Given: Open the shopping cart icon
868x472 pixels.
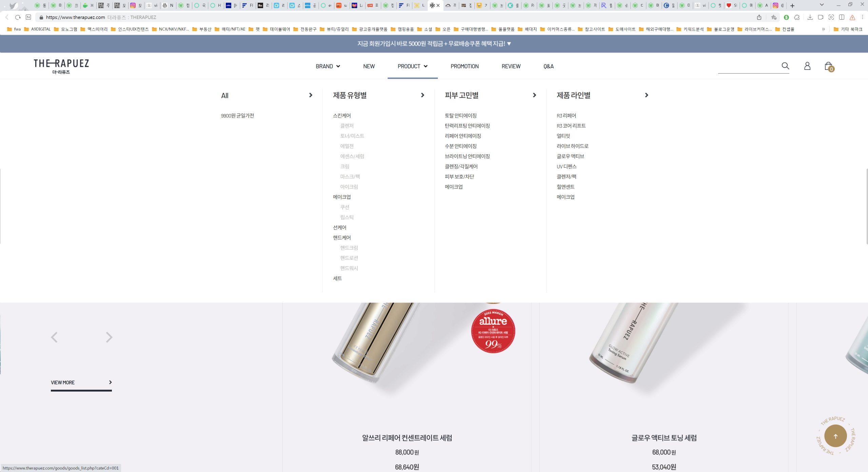Looking at the screenshot, I should [x=828, y=66].
